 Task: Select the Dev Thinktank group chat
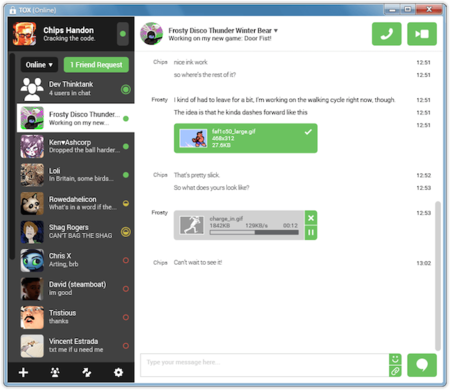click(76, 89)
